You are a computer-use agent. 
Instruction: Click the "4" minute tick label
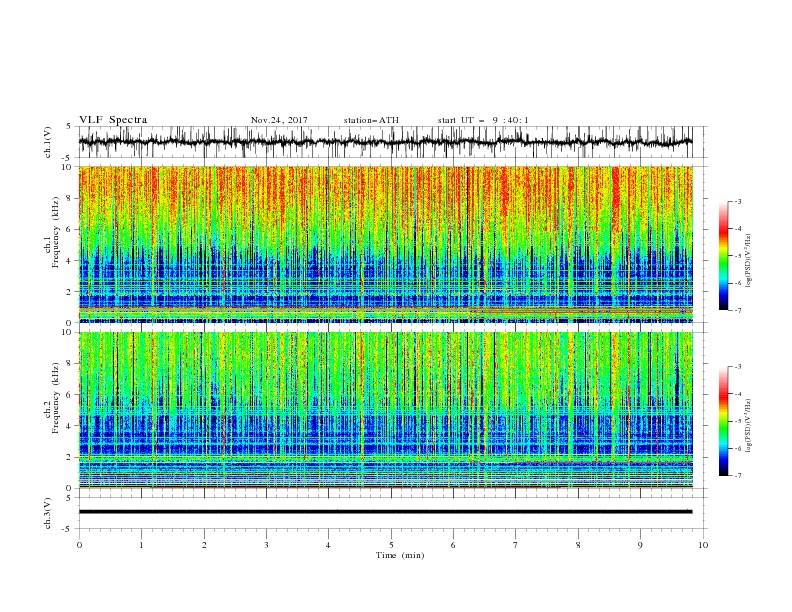328,545
